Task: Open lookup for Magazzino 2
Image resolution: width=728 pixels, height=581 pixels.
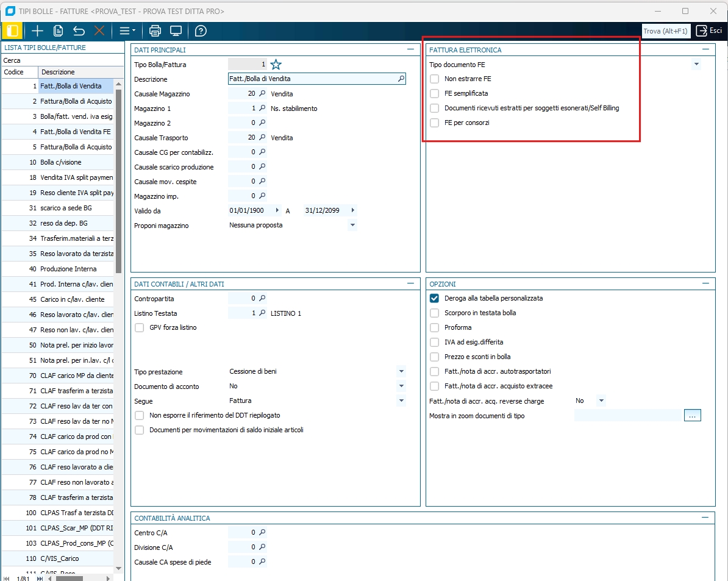Action: 262,123
